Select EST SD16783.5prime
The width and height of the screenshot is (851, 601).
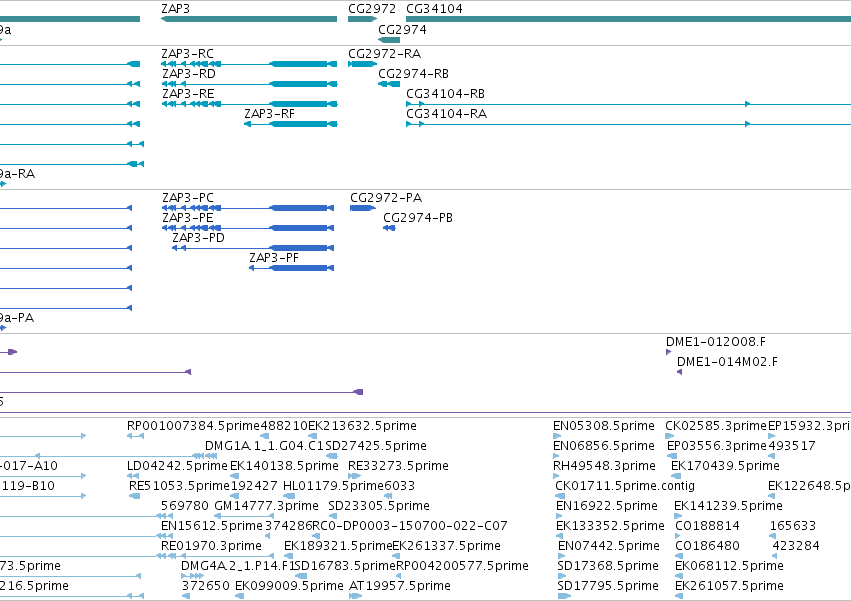[x=345, y=566]
